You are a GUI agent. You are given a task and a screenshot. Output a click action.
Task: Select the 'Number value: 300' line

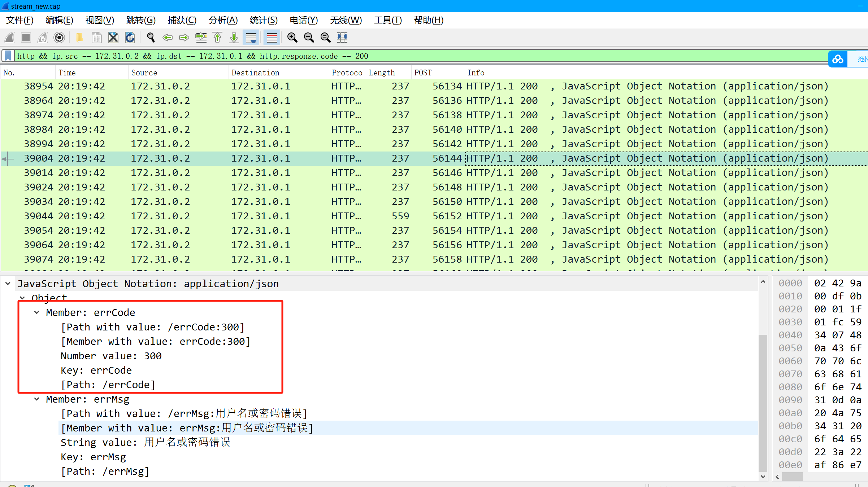(x=111, y=356)
